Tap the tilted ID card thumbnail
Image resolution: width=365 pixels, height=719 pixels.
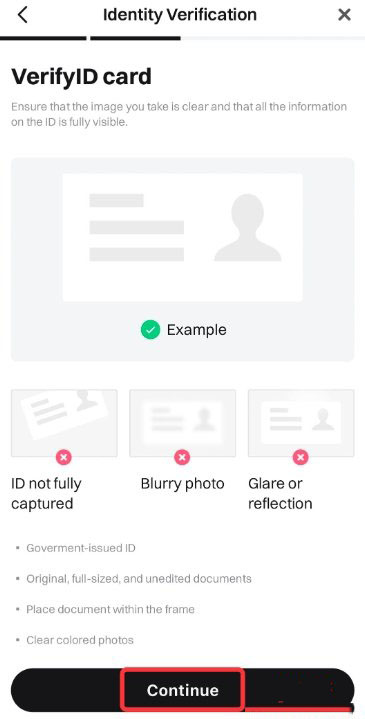pyautogui.click(x=64, y=423)
